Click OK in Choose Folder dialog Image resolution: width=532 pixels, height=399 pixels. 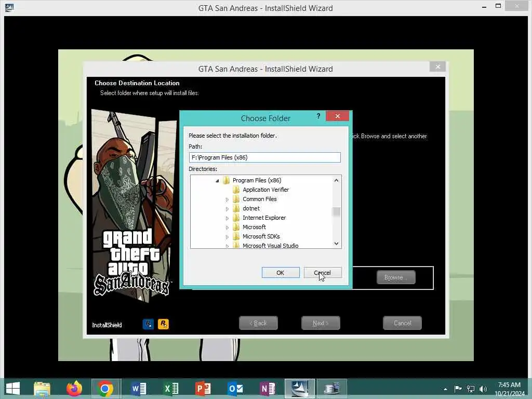(x=280, y=272)
